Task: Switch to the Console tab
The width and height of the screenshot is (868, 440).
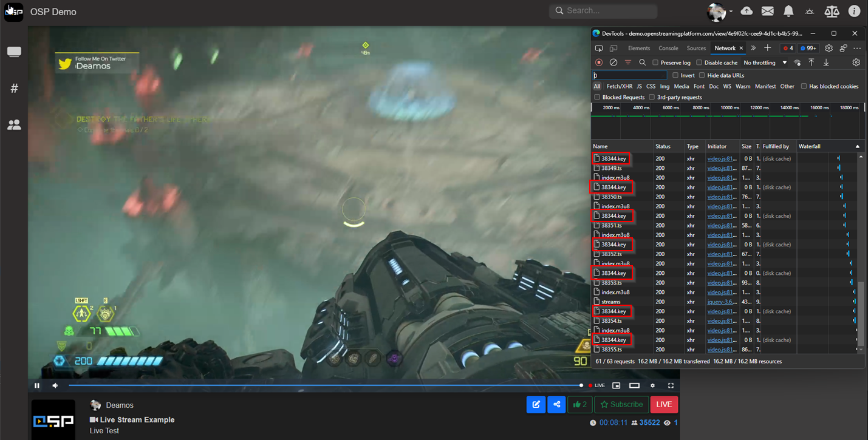Action: pos(668,48)
